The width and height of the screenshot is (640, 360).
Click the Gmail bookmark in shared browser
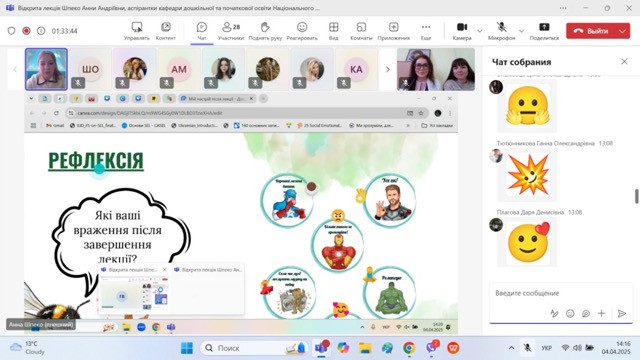tap(55, 125)
